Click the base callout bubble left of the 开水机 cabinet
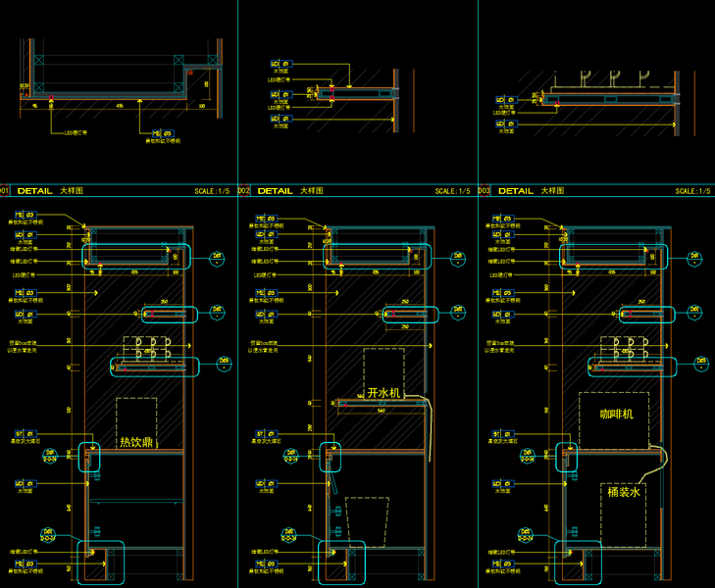 (x=289, y=535)
